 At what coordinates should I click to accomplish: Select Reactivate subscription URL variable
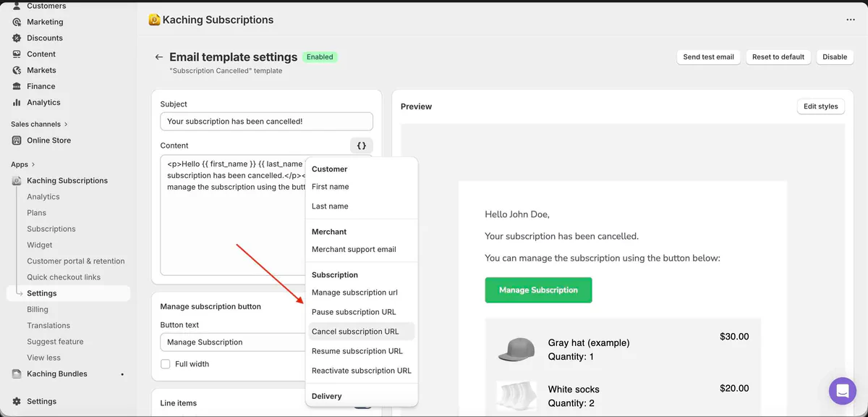(362, 371)
